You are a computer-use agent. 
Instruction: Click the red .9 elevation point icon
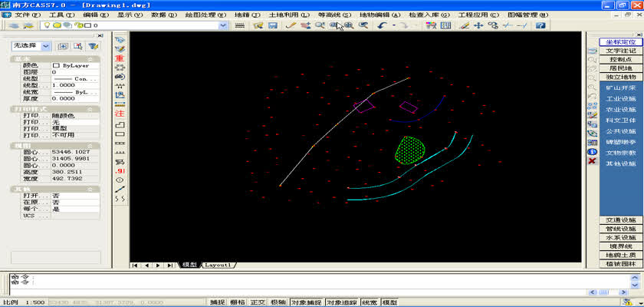click(x=120, y=171)
